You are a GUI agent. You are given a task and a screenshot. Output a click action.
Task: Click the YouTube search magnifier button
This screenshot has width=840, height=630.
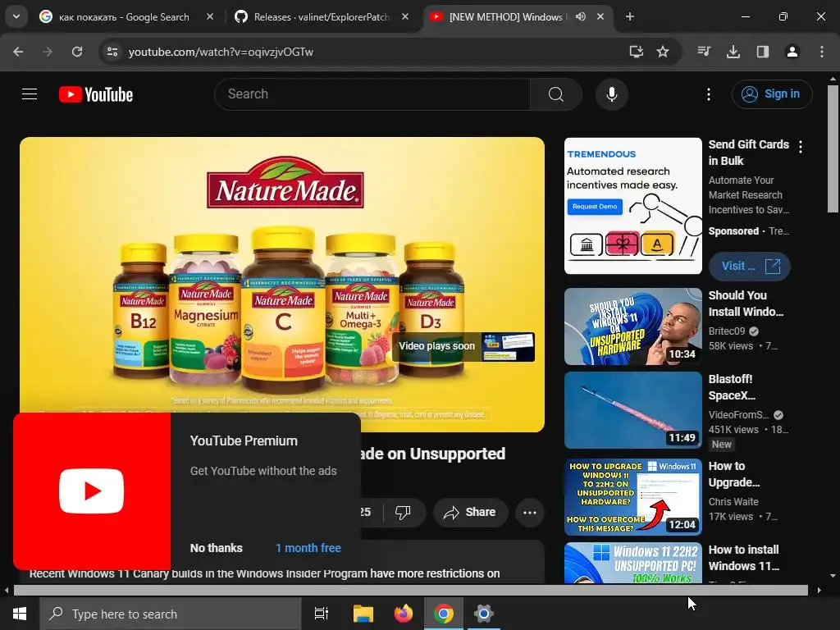click(x=556, y=94)
